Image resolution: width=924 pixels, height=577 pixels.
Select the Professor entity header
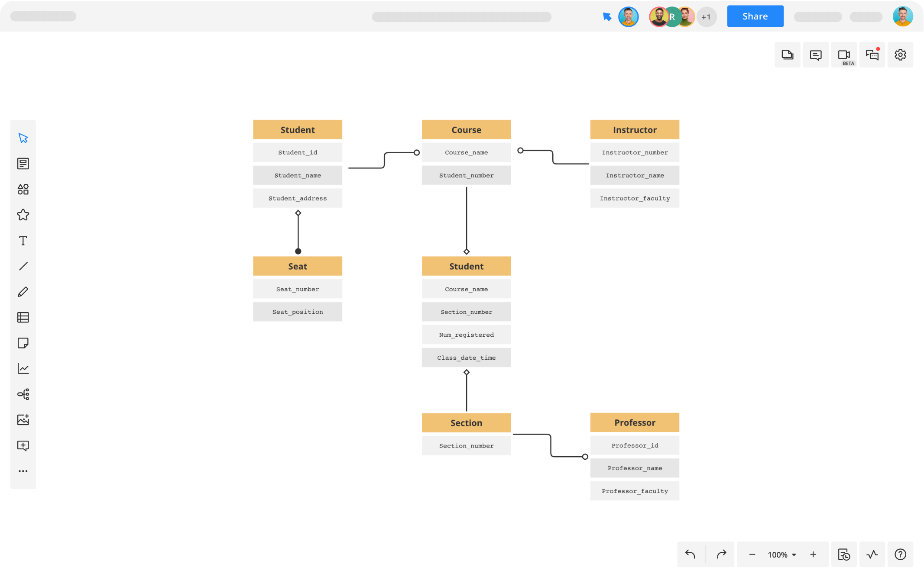click(634, 422)
